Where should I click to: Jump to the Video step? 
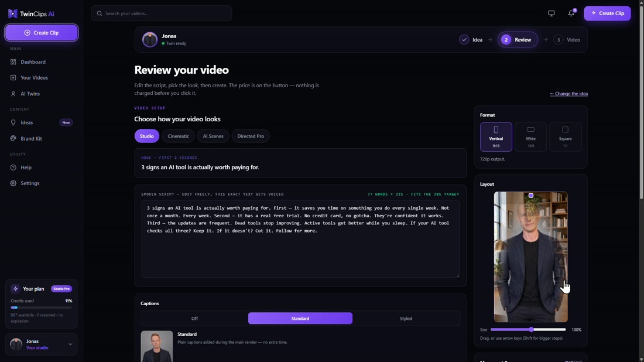click(x=567, y=40)
